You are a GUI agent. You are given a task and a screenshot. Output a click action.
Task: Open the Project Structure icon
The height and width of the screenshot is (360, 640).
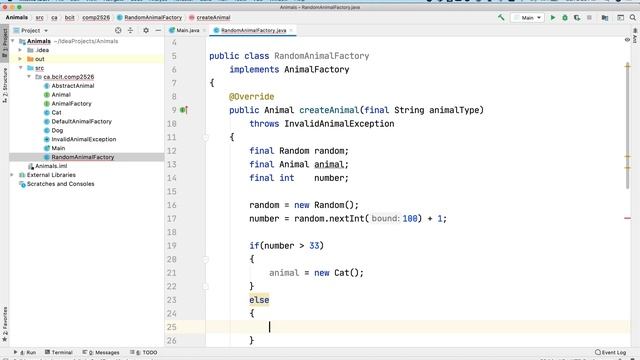point(605,18)
